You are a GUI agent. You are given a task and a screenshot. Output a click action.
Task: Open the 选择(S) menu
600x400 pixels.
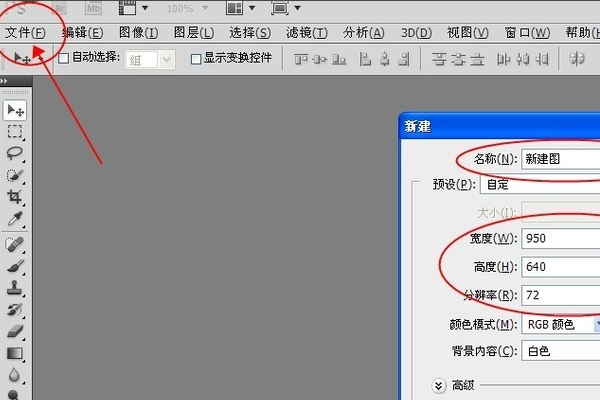click(250, 33)
